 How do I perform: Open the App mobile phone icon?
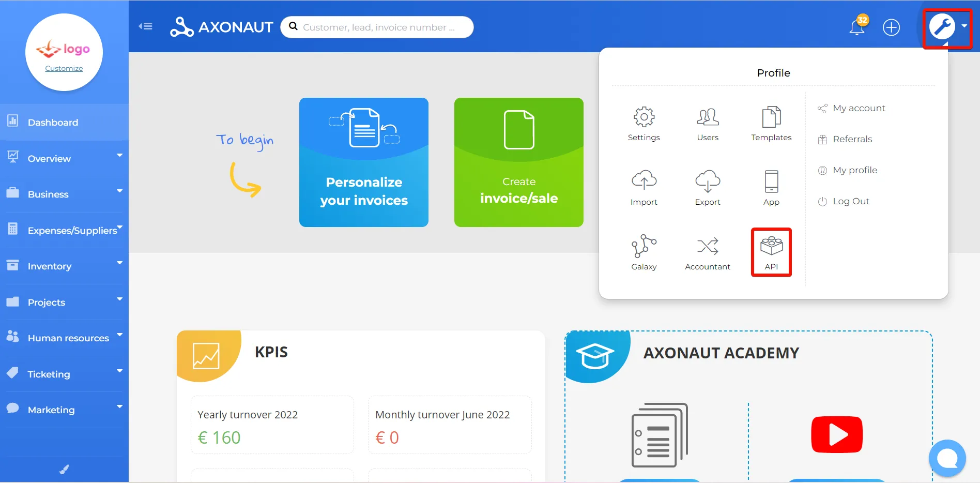771,181
